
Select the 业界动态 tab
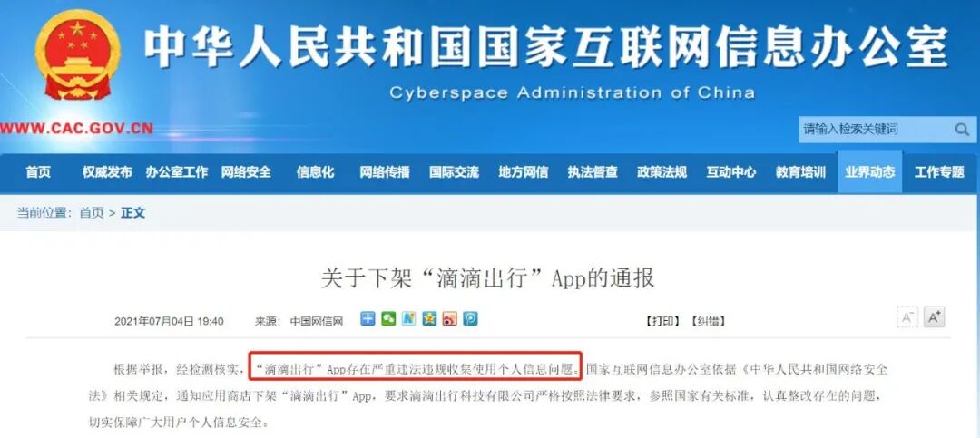(870, 172)
